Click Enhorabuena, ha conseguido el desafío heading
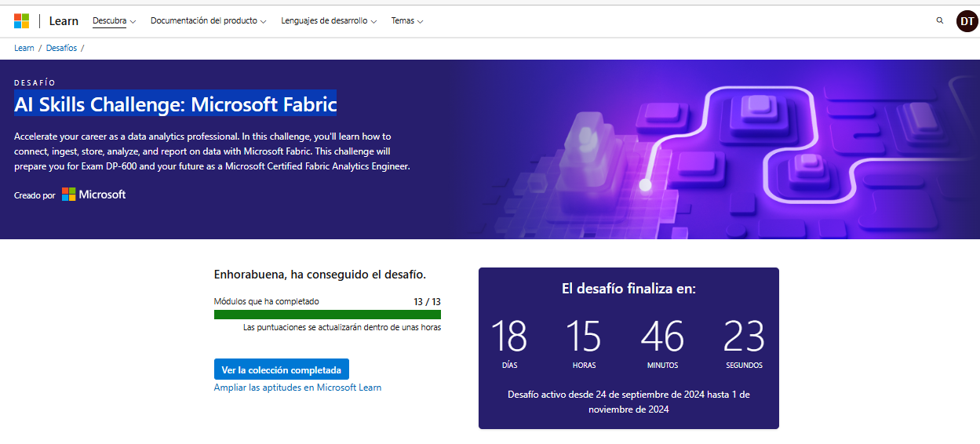The width and height of the screenshot is (980, 444). [x=320, y=275]
